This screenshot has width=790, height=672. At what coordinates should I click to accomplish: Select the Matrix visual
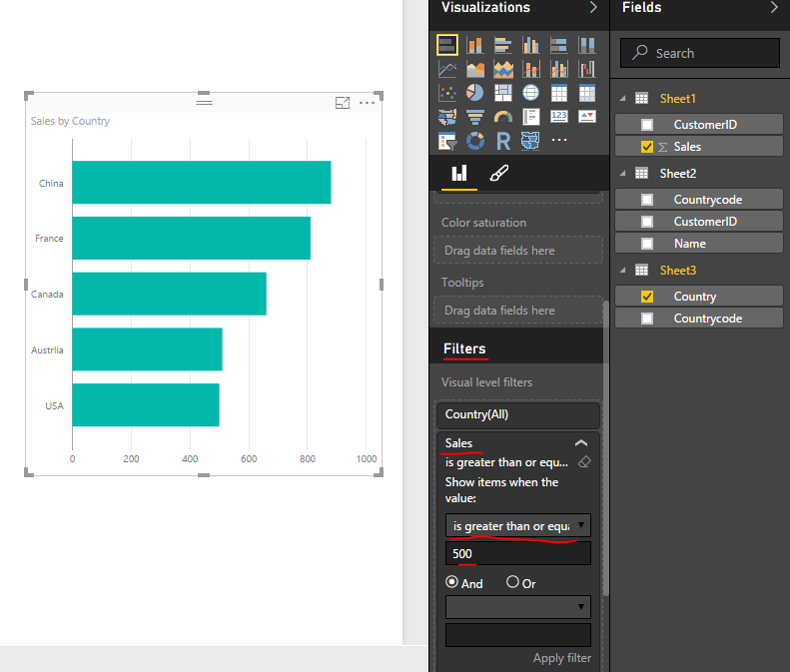point(586,93)
